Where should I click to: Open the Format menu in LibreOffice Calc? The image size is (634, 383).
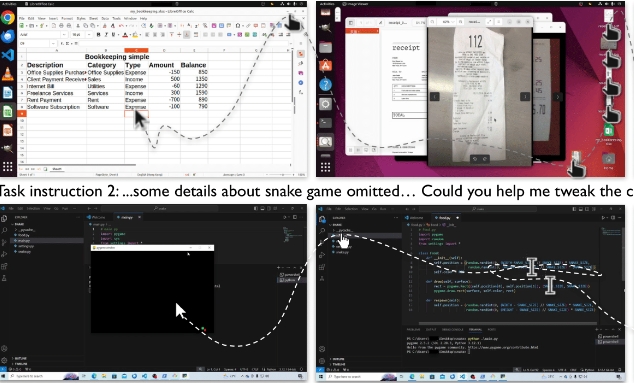67,19
